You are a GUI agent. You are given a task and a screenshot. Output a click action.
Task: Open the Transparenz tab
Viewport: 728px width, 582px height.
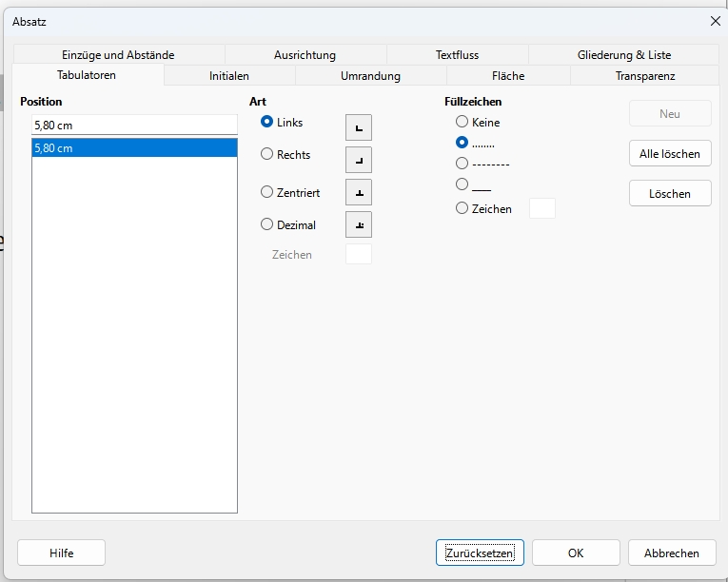pos(644,76)
